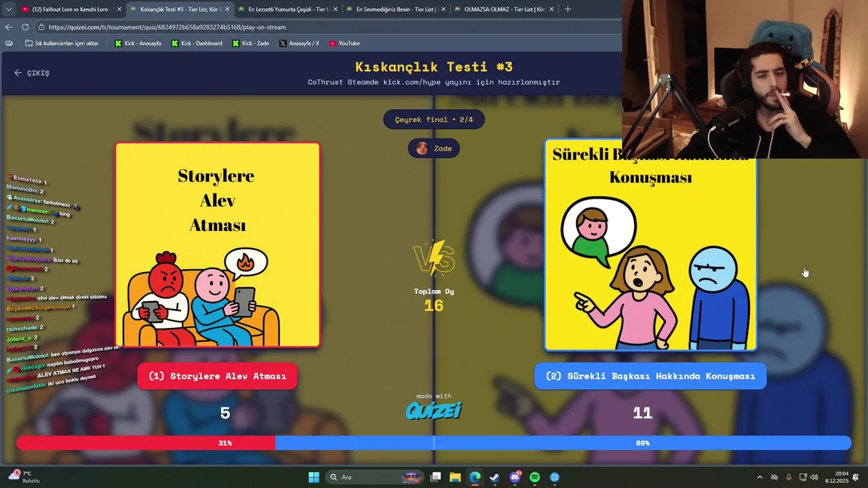This screenshot has width=868, height=488.
Task: Open Anasayfa / X bookmark
Action: (x=299, y=43)
